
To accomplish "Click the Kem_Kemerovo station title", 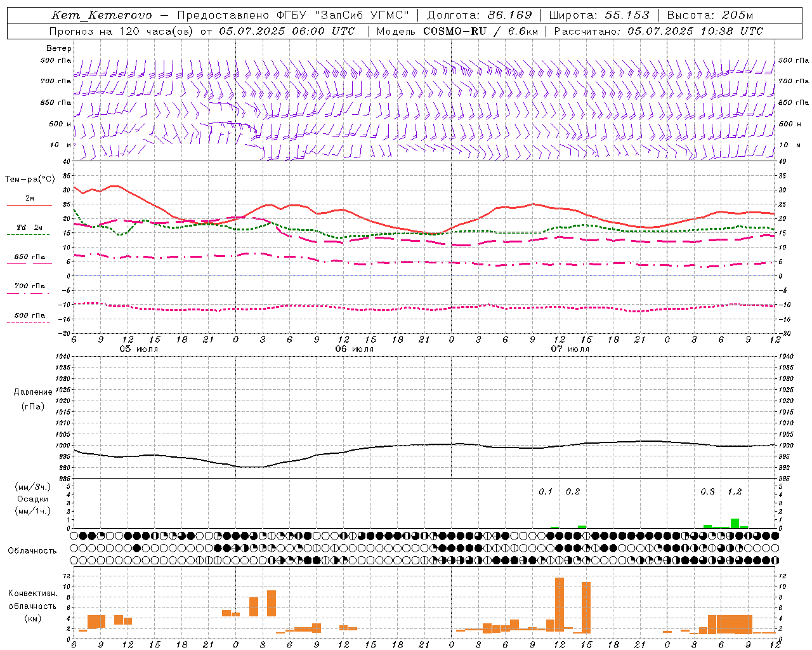I will (102, 15).
